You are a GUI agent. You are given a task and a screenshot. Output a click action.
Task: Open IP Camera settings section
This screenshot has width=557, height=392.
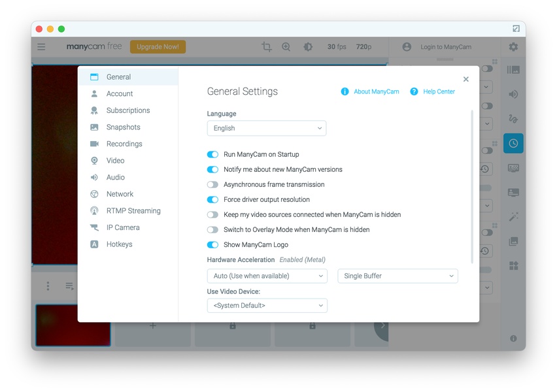(128, 227)
